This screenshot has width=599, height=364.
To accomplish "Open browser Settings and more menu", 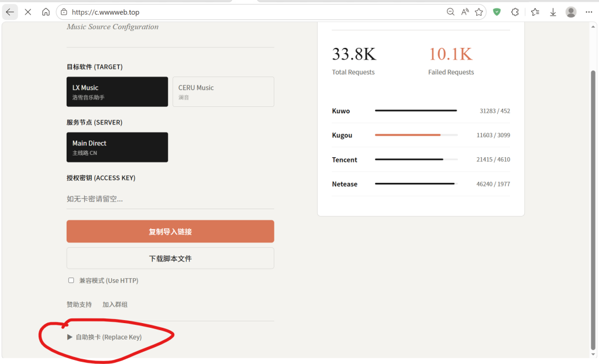I will pos(588,12).
